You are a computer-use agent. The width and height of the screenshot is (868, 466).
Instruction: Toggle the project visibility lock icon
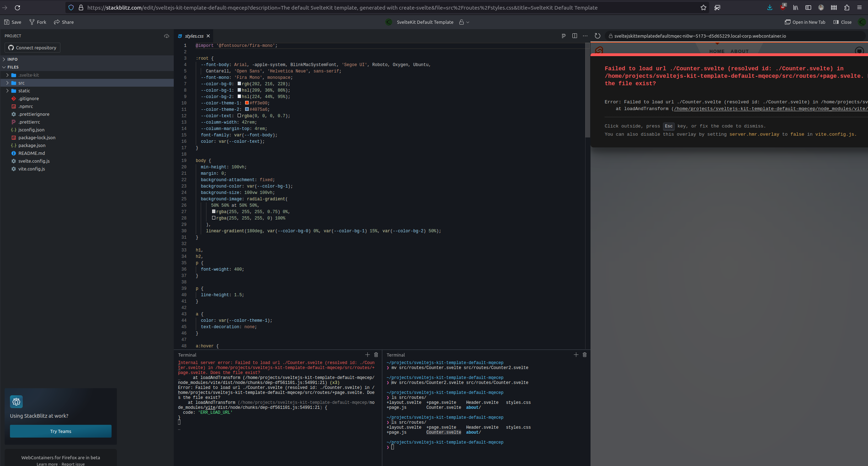coord(461,22)
